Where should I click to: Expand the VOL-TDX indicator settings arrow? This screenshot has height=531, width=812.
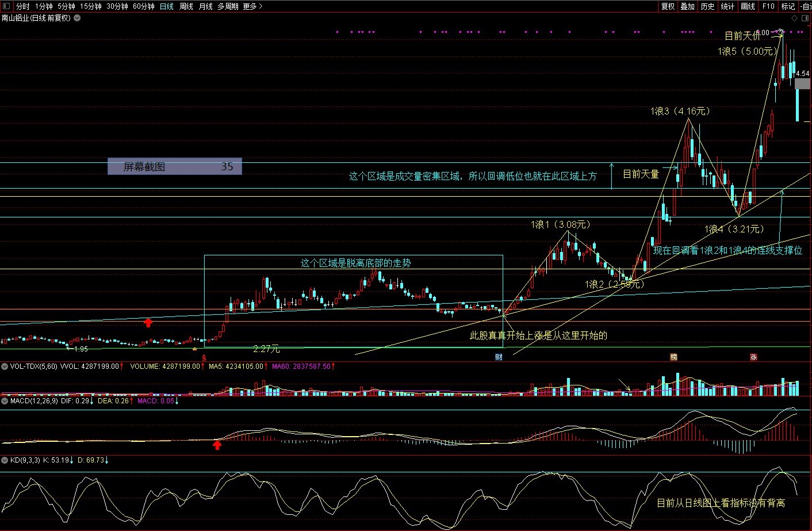tap(5, 366)
